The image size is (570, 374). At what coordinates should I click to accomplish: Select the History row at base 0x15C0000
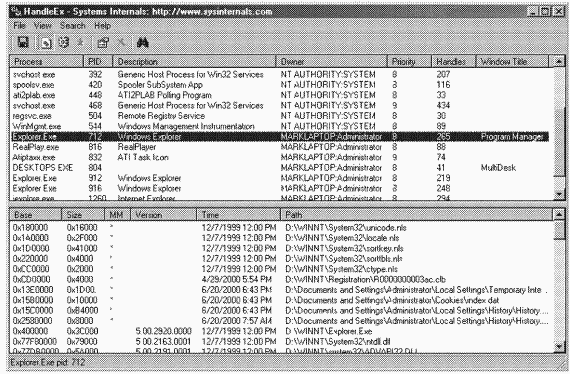281,310
